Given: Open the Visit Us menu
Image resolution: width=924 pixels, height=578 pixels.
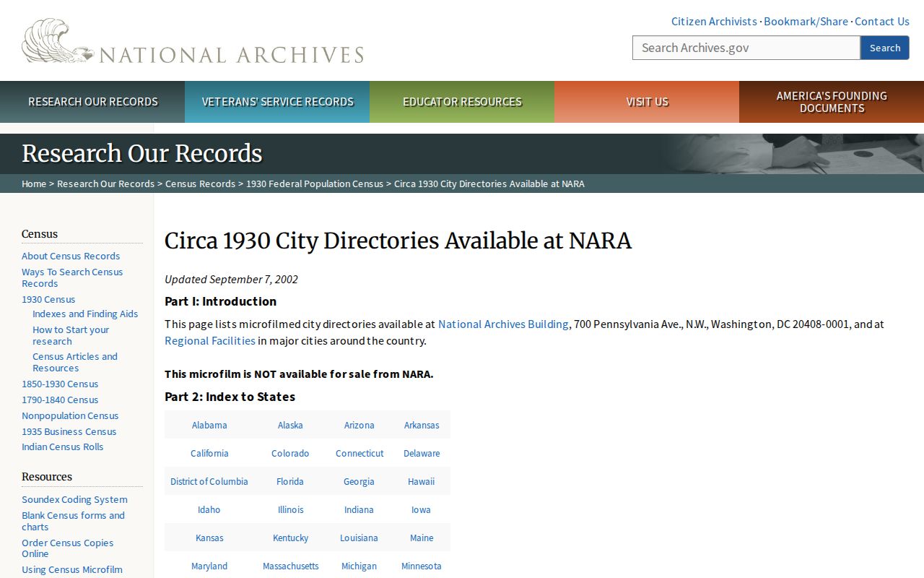Looking at the screenshot, I should (647, 102).
